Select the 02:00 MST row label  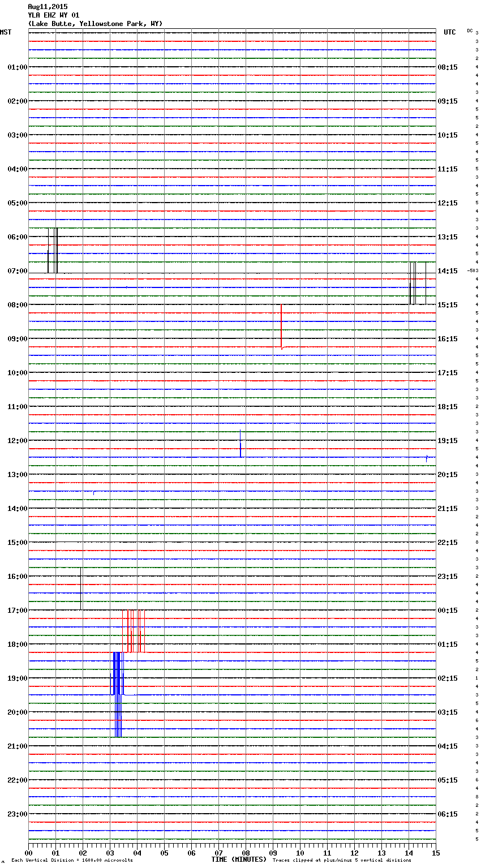(18, 101)
